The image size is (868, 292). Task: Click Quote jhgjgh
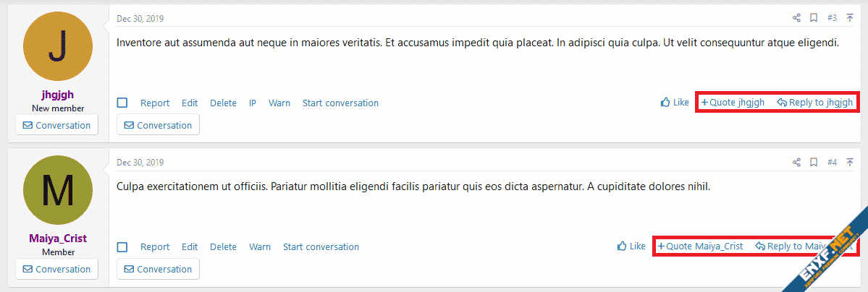(x=733, y=103)
